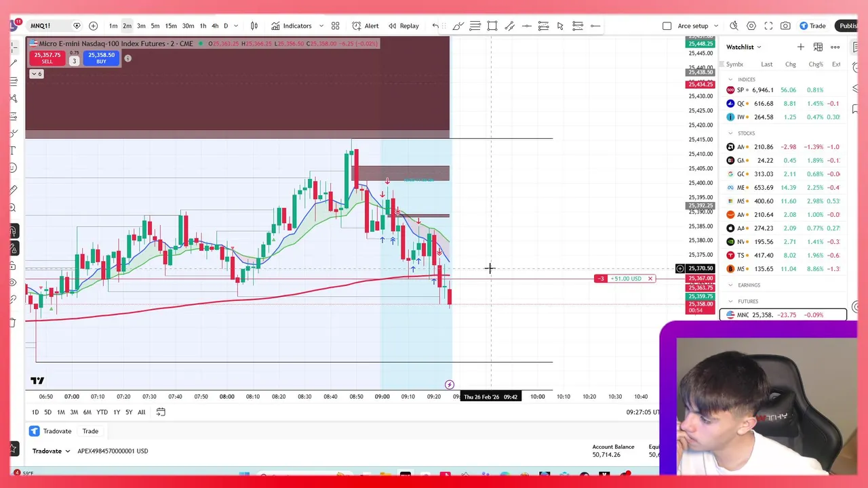Image resolution: width=868 pixels, height=488 pixels.
Task: Click the blue BUY 25,358.50 button
Action: [x=101, y=58]
